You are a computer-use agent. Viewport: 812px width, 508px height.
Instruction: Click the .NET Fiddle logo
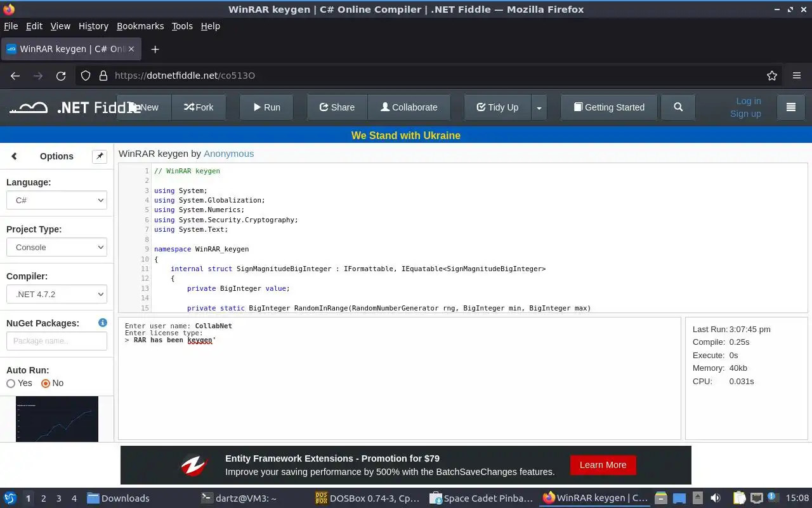(x=75, y=107)
